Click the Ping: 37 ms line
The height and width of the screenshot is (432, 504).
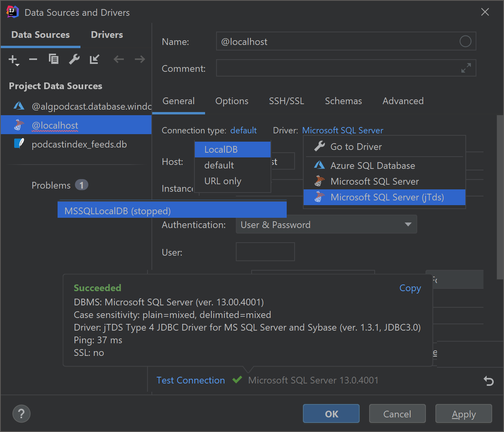click(98, 340)
